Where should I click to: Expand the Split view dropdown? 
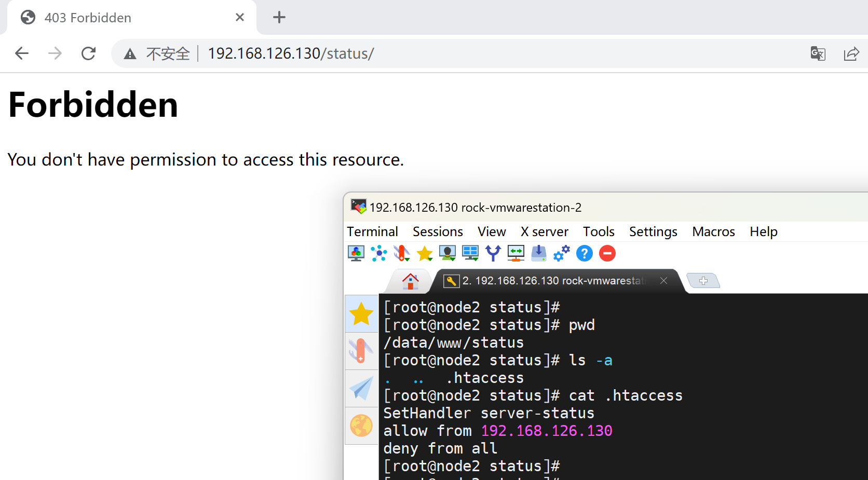470,253
